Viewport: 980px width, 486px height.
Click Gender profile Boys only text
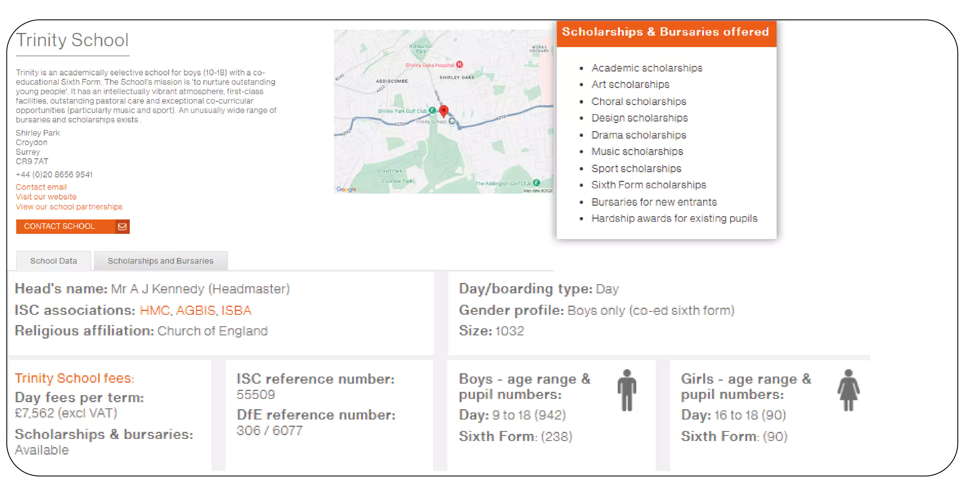point(597,310)
